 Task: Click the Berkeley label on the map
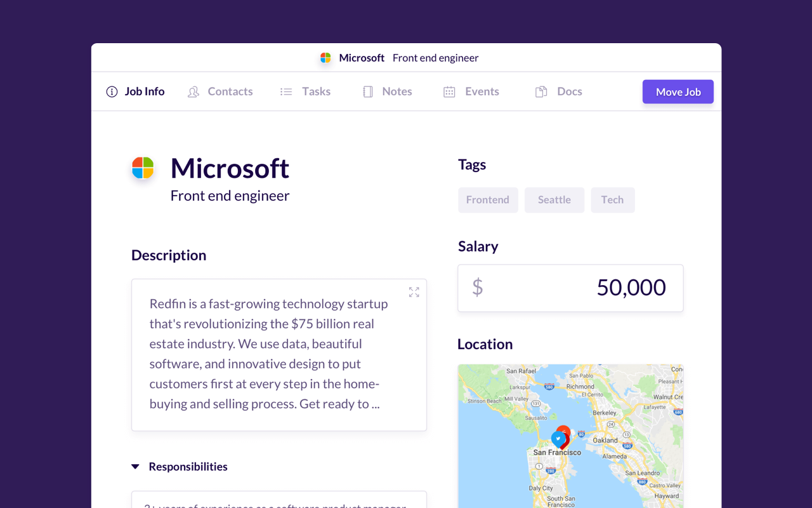click(605, 413)
